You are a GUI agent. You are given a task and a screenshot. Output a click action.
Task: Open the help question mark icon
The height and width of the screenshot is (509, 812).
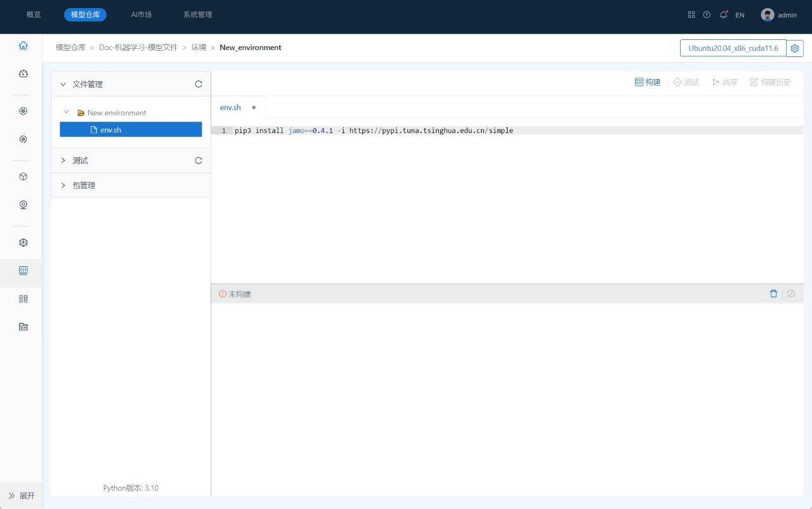707,15
